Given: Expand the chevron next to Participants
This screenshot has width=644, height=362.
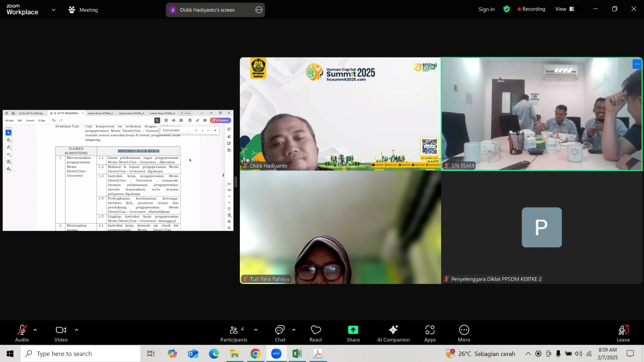Looking at the screenshot, I should 256,330.
